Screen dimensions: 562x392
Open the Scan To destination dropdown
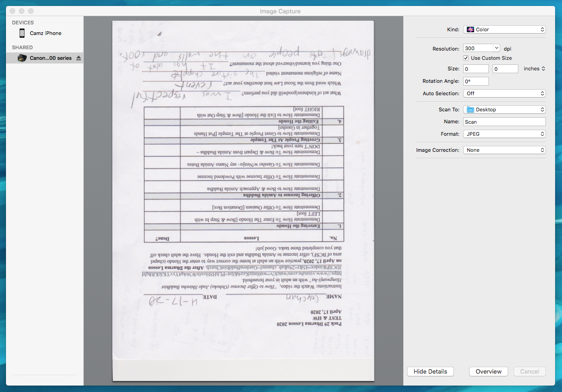click(x=505, y=109)
